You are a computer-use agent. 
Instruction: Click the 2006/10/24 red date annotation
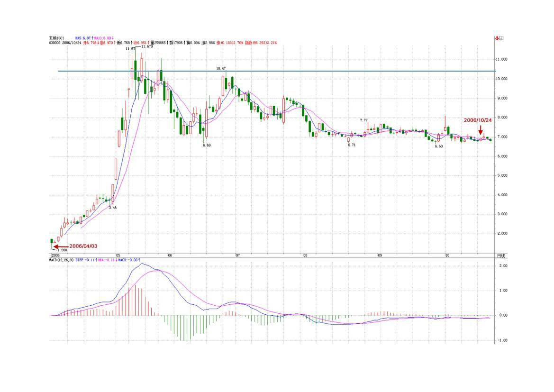[478, 120]
